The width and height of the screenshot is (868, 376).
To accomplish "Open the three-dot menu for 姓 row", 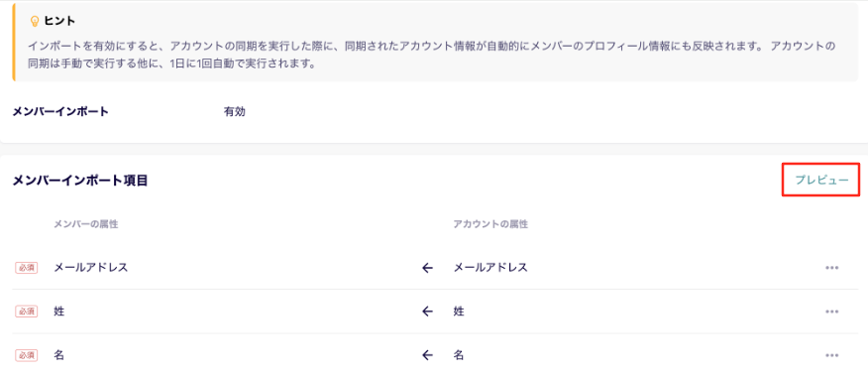I will click(x=831, y=312).
